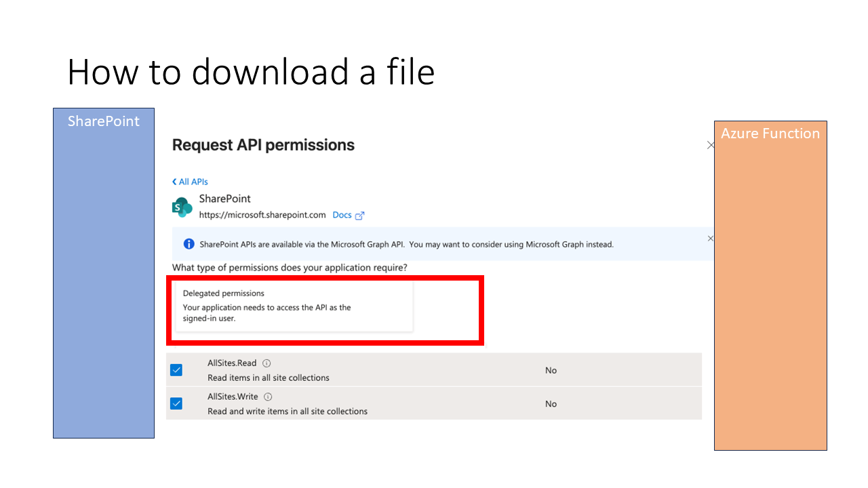Click the microsoft.sharepoint.com URL text
868x488 pixels.
(262, 215)
